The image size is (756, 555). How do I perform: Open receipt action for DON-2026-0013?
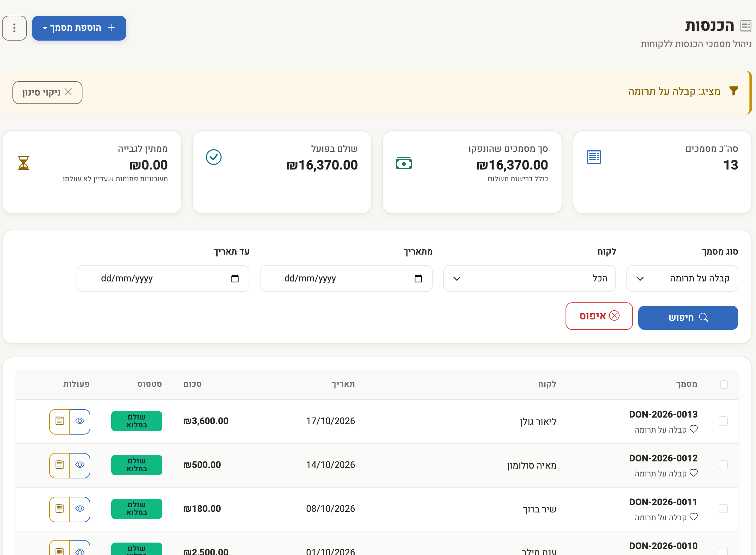[60, 421]
